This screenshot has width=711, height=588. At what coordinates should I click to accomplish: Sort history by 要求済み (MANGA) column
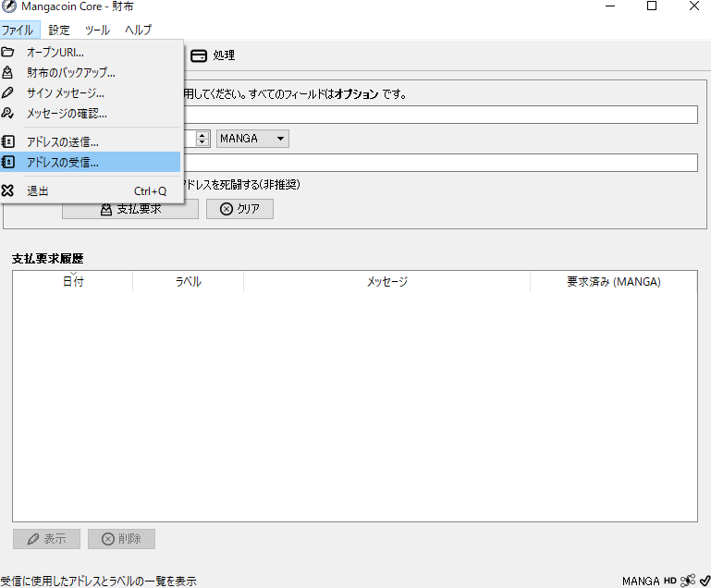click(x=614, y=282)
